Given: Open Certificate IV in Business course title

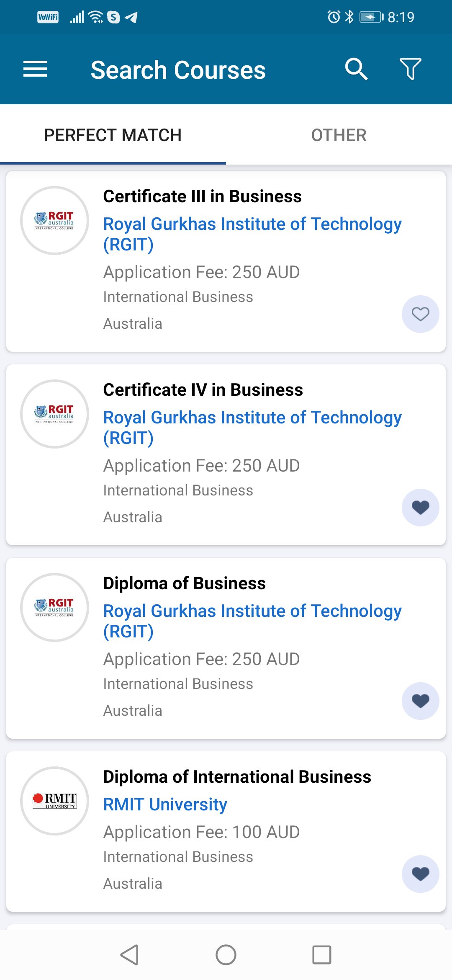Looking at the screenshot, I should (203, 390).
